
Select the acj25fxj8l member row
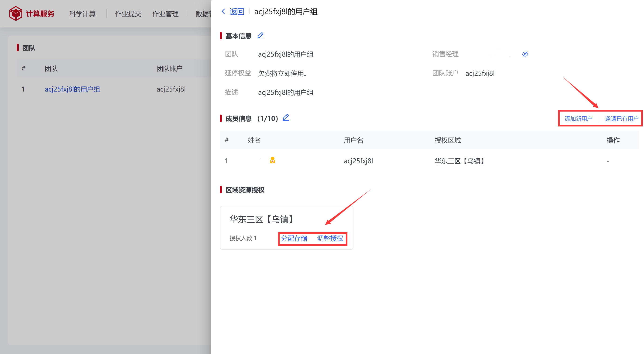429,161
